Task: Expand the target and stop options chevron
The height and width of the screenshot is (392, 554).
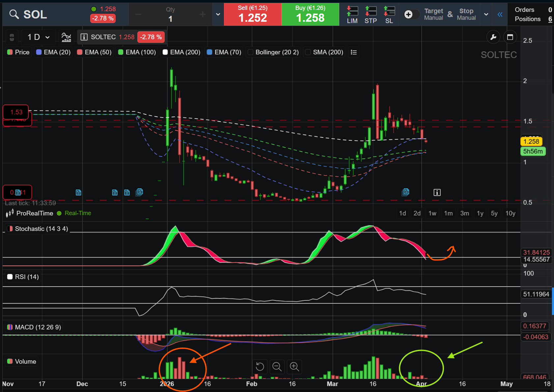Action: (x=486, y=14)
